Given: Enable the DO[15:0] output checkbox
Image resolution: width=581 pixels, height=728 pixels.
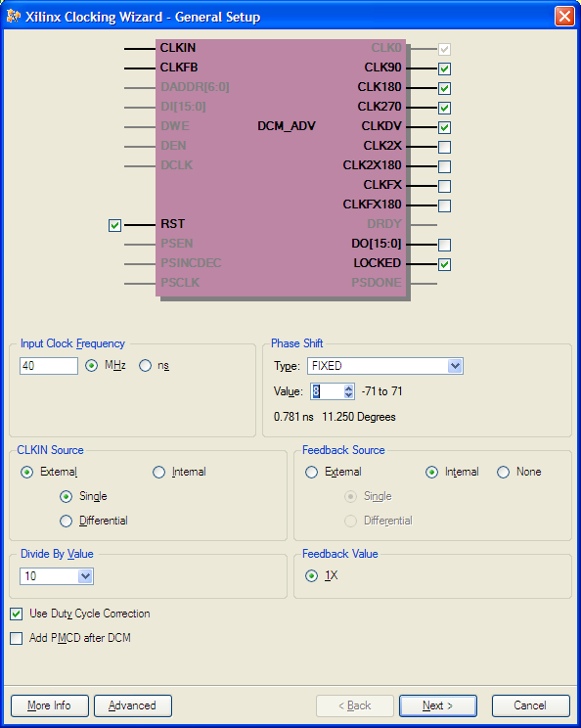Looking at the screenshot, I should pyautogui.click(x=444, y=245).
